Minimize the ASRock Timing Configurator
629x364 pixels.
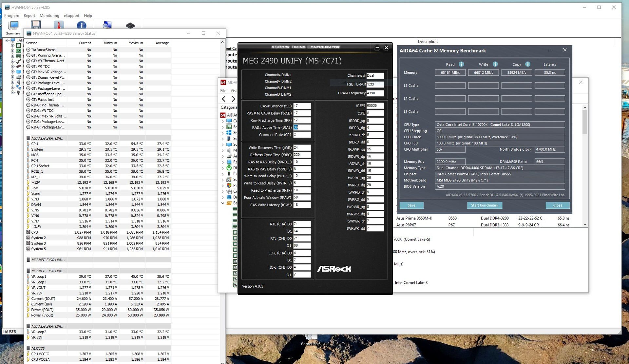tap(377, 48)
